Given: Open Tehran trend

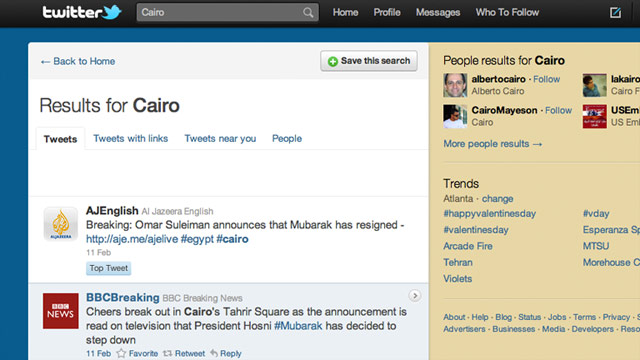Looking at the screenshot, I should point(458,262).
